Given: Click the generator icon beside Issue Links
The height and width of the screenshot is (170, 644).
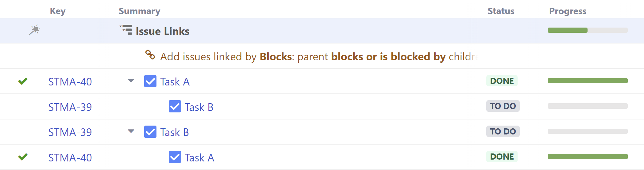Looking at the screenshot, I should [126, 30].
